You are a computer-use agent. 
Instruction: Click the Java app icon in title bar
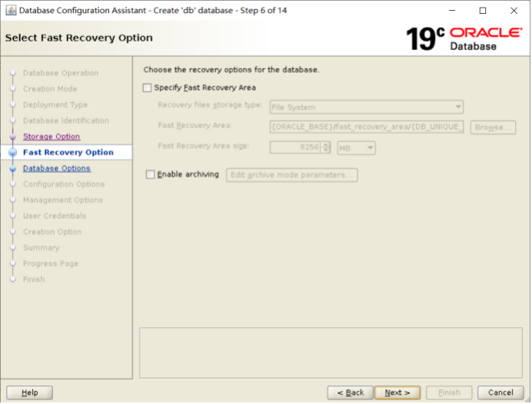click(x=11, y=11)
